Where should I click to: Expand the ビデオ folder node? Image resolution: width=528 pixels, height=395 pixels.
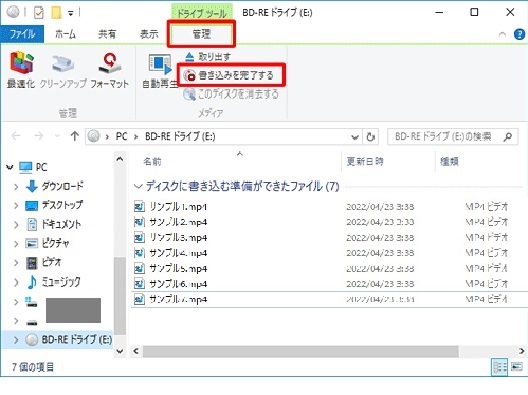point(16,262)
